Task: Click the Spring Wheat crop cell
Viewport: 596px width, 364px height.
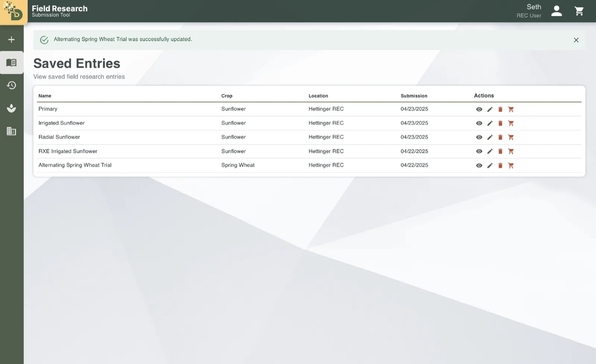Action: point(238,165)
